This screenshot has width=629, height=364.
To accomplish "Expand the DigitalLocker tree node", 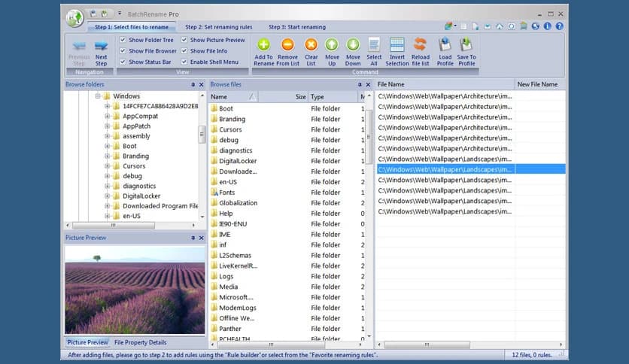I will [x=107, y=196].
